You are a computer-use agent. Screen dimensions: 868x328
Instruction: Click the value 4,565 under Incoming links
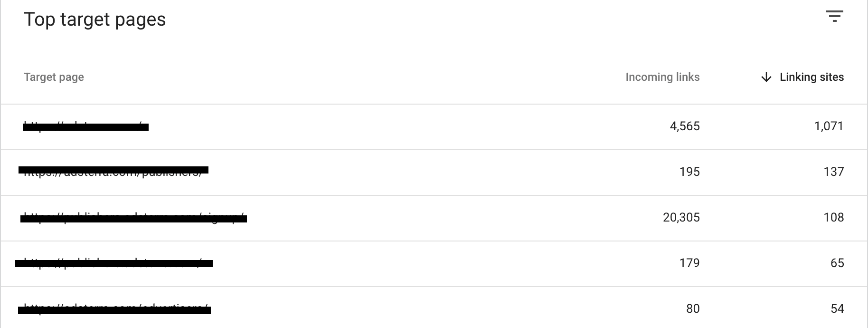[x=684, y=126]
